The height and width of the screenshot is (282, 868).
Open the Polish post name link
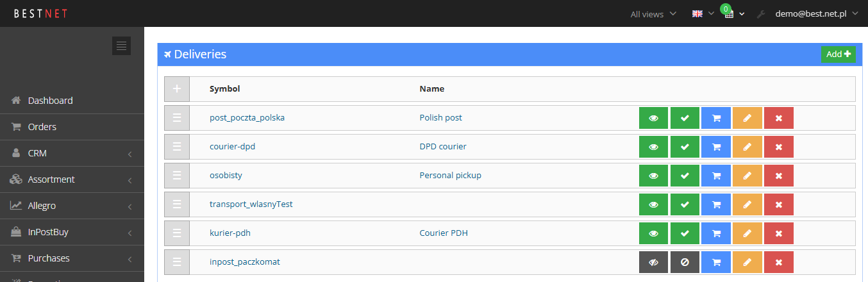(x=441, y=118)
